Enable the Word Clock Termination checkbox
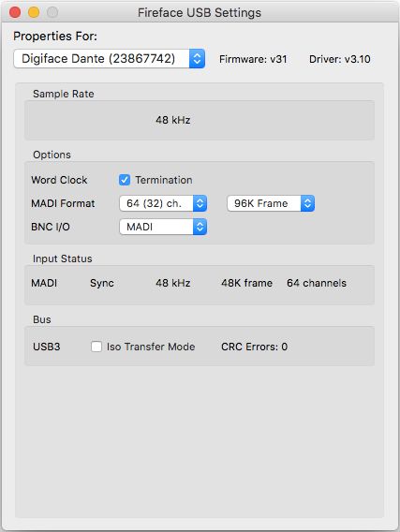Image resolution: width=400 pixels, height=532 pixels. [x=125, y=180]
